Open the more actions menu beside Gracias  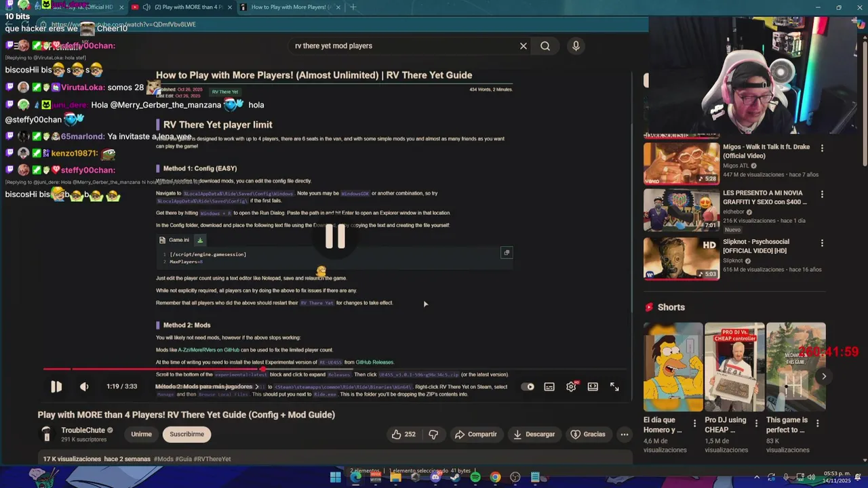tap(625, 434)
